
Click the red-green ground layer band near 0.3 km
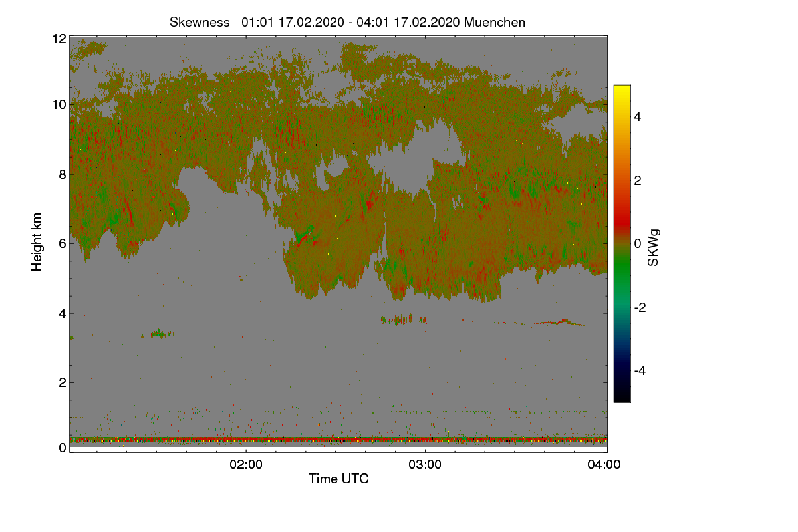click(x=338, y=440)
